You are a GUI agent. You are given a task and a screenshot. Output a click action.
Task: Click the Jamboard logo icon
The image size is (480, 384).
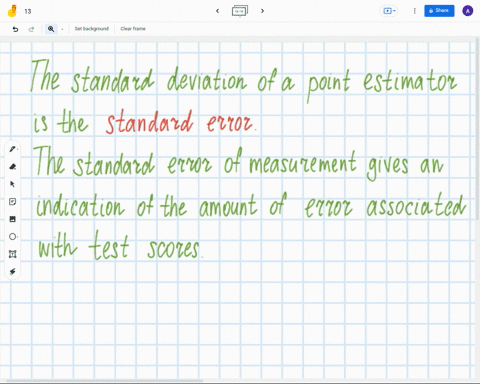click(12, 11)
